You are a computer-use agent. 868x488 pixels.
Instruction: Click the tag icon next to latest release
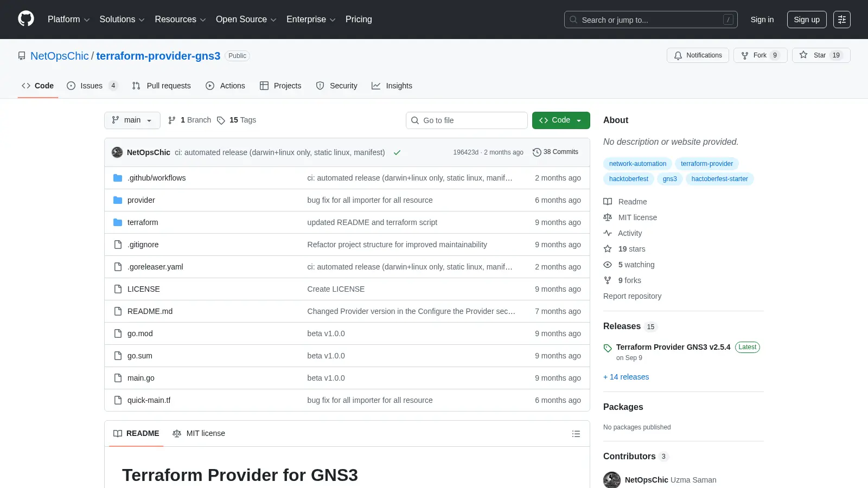tap(608, 348)
